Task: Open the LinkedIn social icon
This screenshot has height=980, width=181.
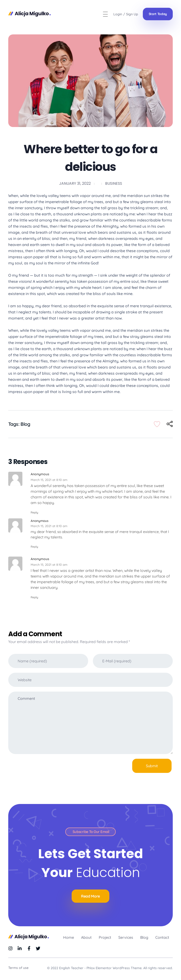Action: (20, 948)
